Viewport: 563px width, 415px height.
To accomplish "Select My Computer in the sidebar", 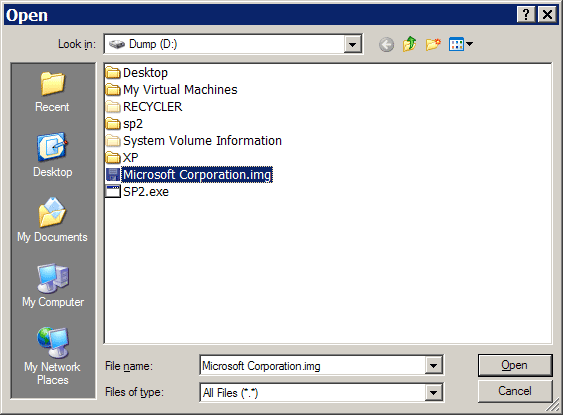I will pos(53,285).
